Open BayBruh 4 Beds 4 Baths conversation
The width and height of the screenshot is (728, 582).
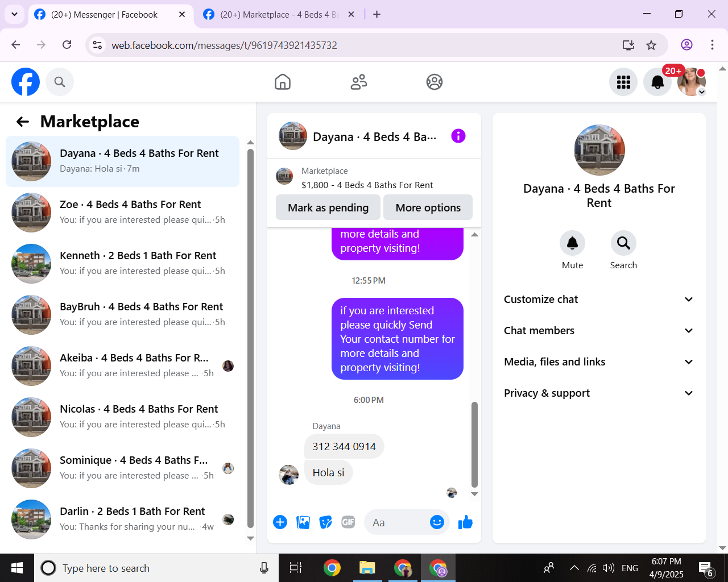(122, 315)
